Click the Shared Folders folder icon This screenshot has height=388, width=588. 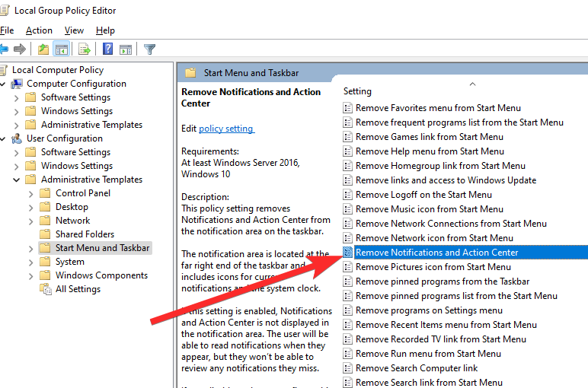tap(45, 234)
